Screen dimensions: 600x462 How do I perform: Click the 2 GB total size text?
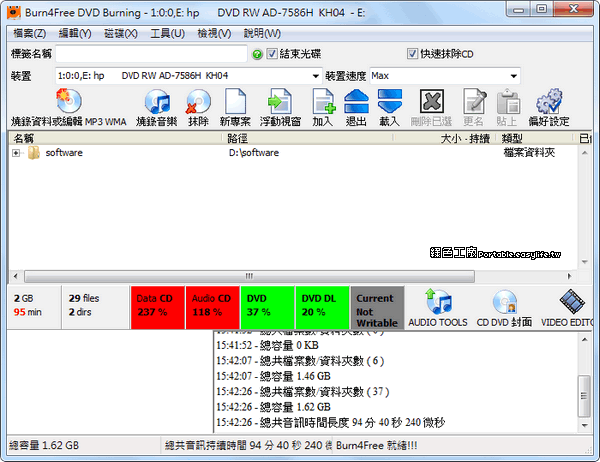pyautogui.click(x=23, y=298)
